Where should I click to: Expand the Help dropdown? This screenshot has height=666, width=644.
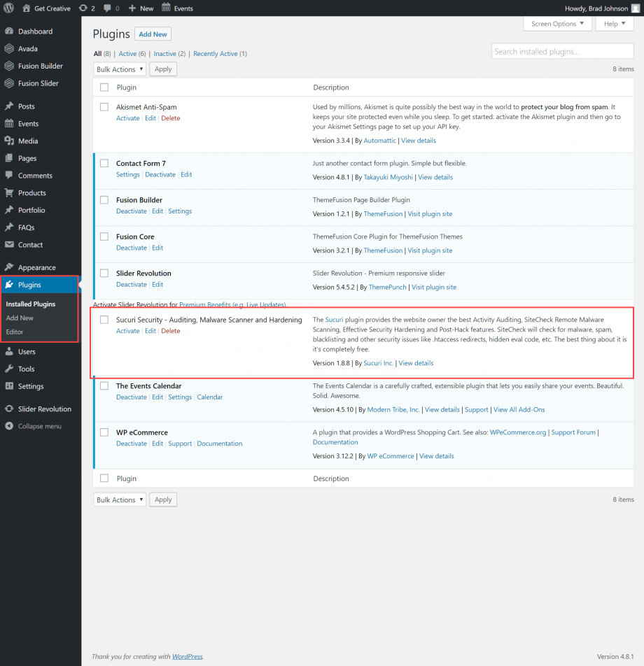tap(614, 23)
